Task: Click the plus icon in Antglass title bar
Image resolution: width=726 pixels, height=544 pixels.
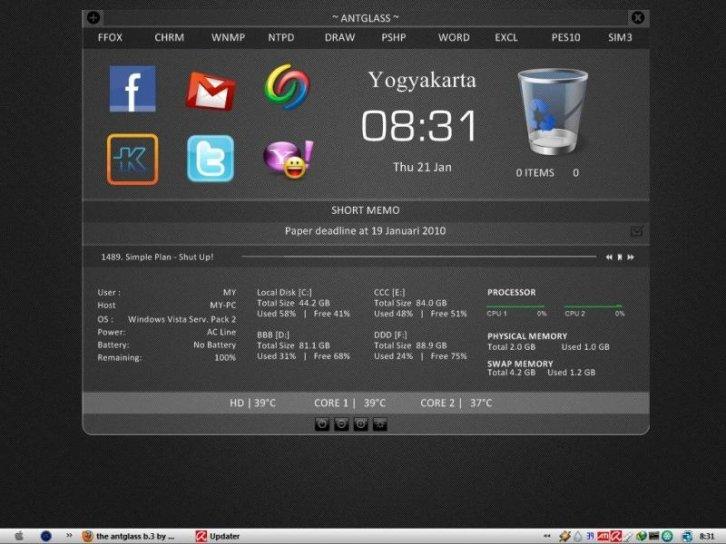Action: click(94, 18)
